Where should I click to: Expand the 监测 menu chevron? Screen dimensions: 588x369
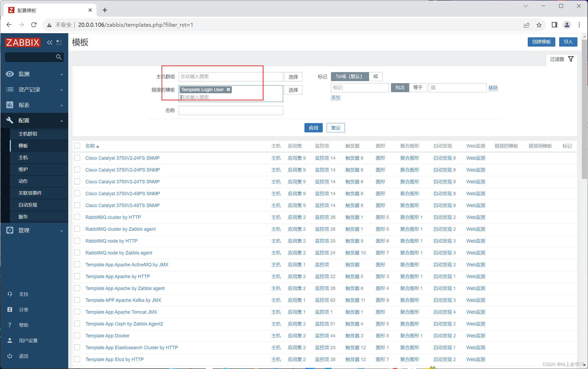62,75
